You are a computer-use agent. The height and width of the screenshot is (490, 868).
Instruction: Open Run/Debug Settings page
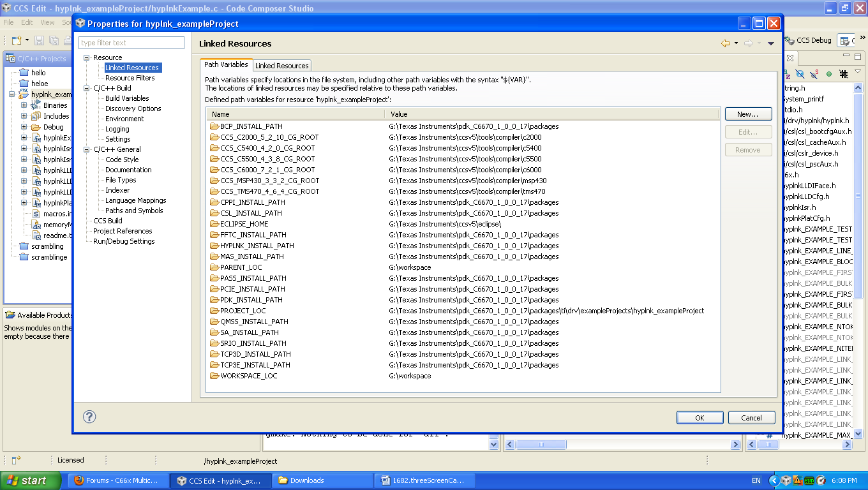(124, 241)
